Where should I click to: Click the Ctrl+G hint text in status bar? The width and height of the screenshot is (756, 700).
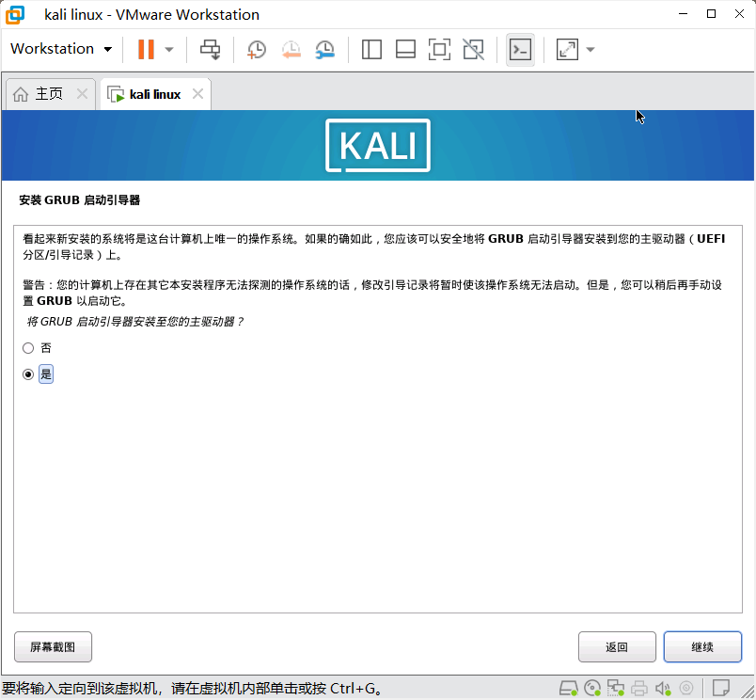pyautogui.click(x=193, y=688)
